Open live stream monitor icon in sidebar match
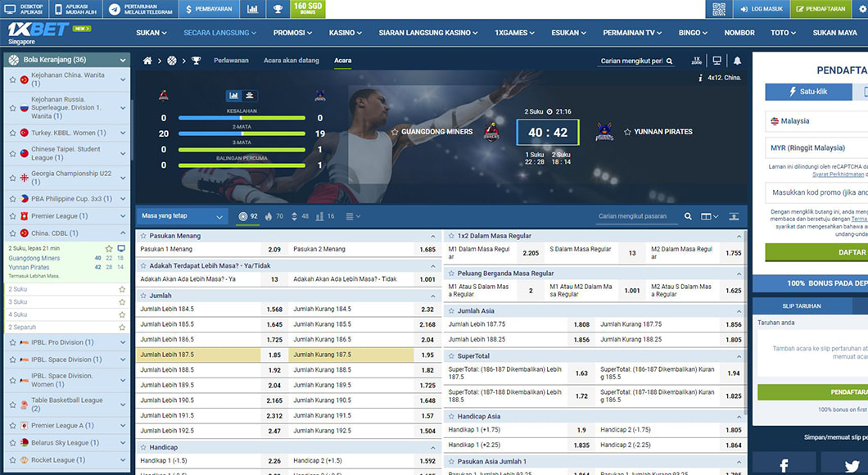The height and width of the screenshot is (475, 868). [x=121, y=249]
